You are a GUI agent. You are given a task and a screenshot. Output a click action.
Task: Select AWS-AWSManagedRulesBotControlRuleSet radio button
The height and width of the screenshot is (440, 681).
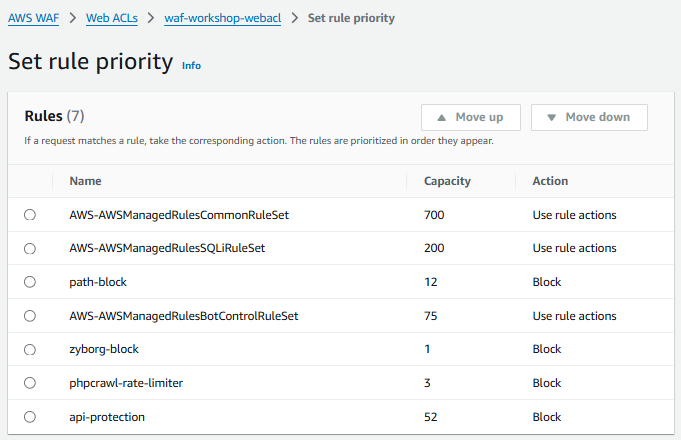point(30,316)
